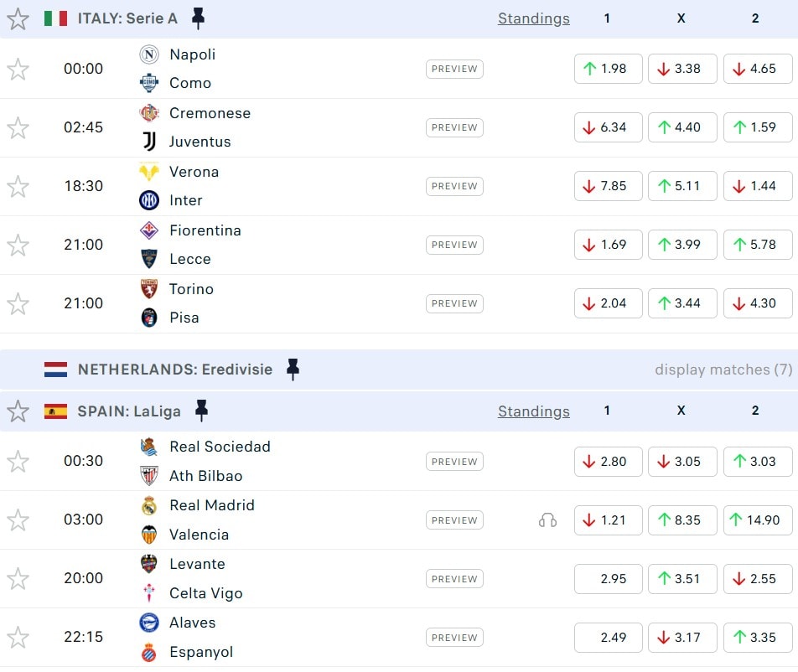Open Standings for LaLiga
Image resolution: width=798 pixels, height=672 pixels.
coord(533,411)
